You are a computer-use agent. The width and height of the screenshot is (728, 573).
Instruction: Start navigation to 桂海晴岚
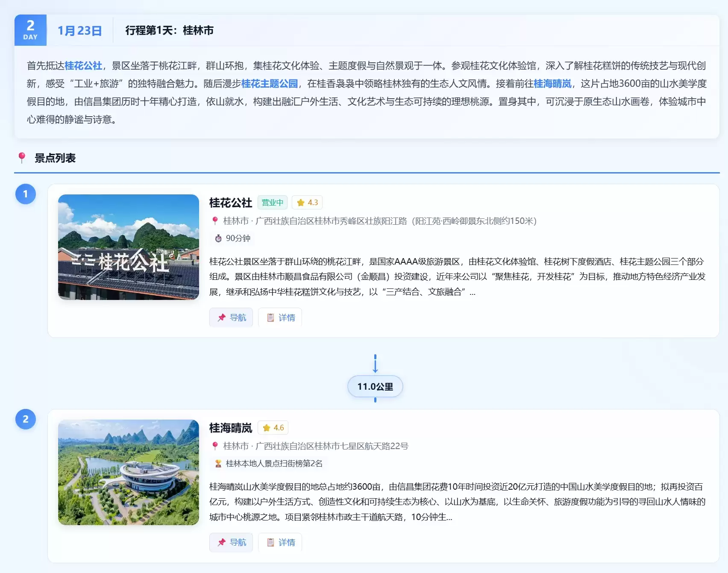pyautogui.click(x=231, y=542)
